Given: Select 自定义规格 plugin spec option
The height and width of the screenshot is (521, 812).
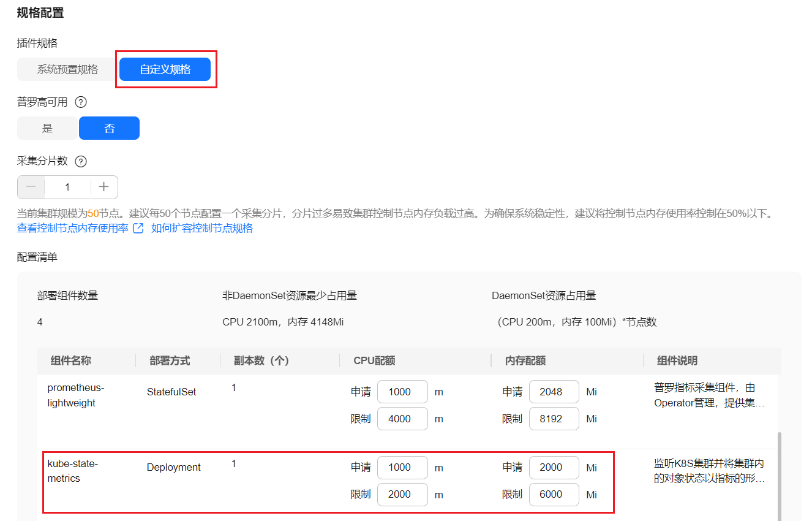Looking at the screenshot, I should pyautogui.click(x=165, y=69).
